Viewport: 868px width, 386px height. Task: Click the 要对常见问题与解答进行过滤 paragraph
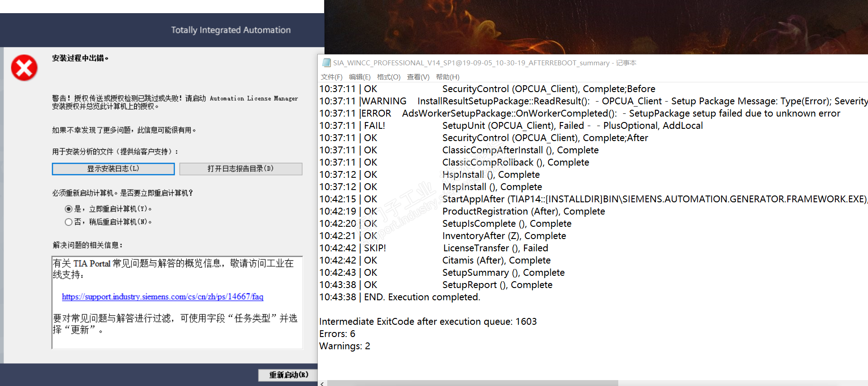pos(175,324)
